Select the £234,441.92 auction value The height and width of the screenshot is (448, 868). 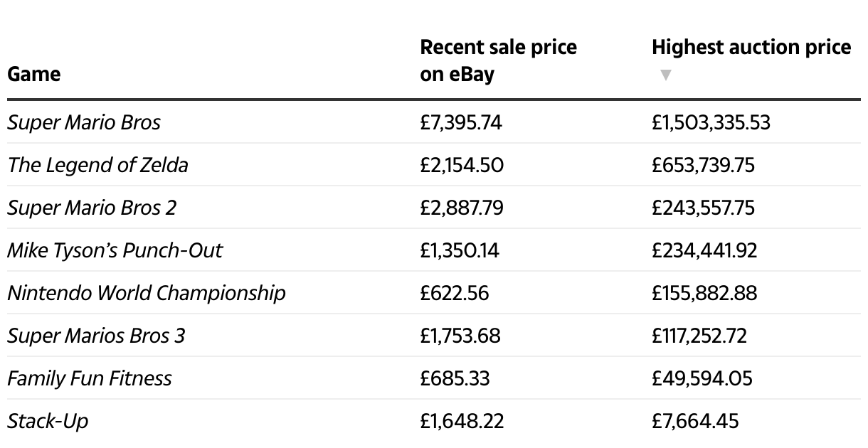704,250
